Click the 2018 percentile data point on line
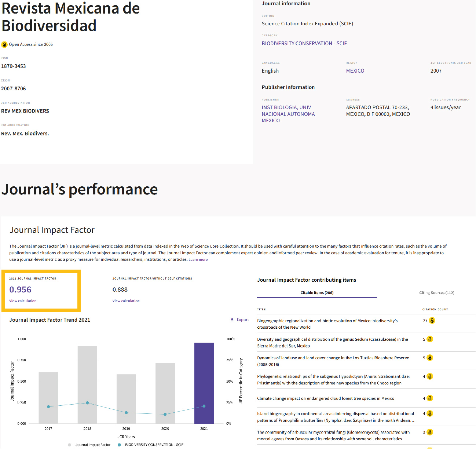 coord(87,403)
